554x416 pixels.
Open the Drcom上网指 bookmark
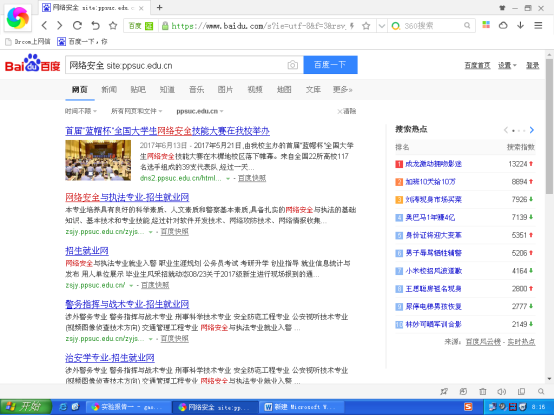28,42
